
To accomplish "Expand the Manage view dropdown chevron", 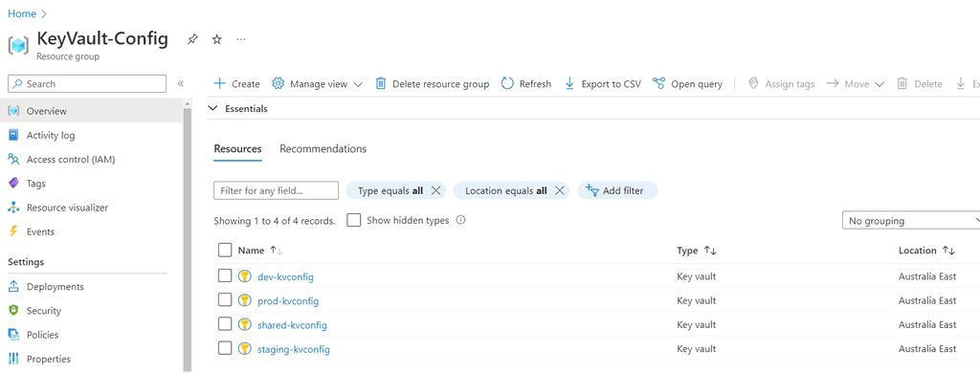I will (358, 84).
